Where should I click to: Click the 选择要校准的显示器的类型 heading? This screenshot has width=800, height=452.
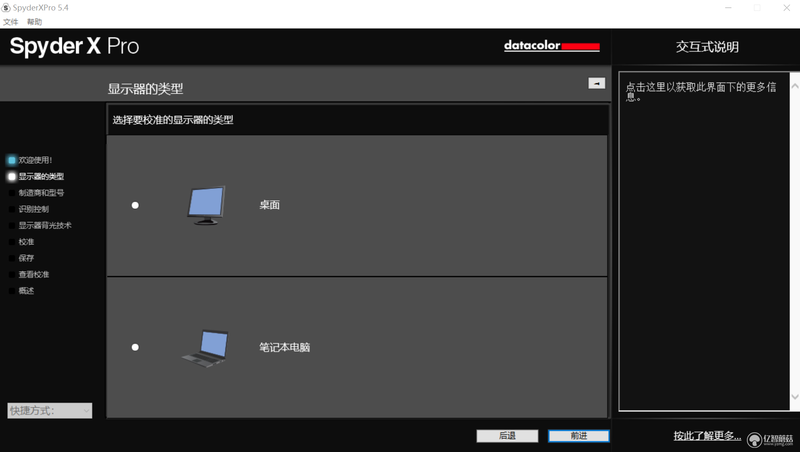click(x=173, y=120)
